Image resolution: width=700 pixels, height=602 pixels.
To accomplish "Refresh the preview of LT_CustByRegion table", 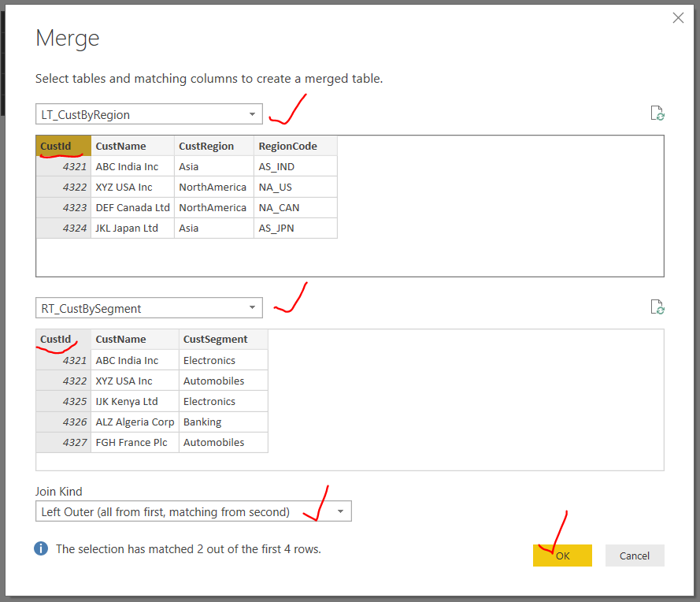I will (657, 113).
